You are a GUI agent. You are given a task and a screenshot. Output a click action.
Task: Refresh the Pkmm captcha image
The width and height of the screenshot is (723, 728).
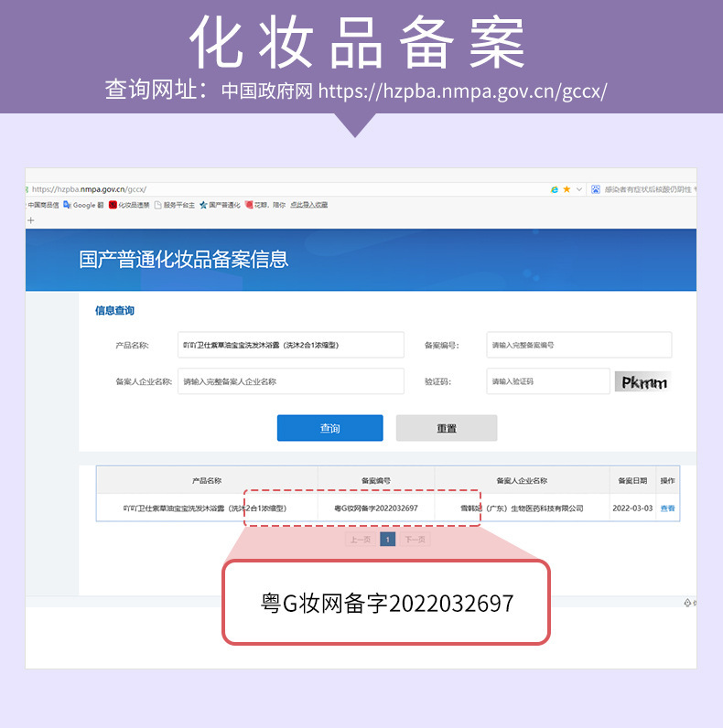point(643,381)
